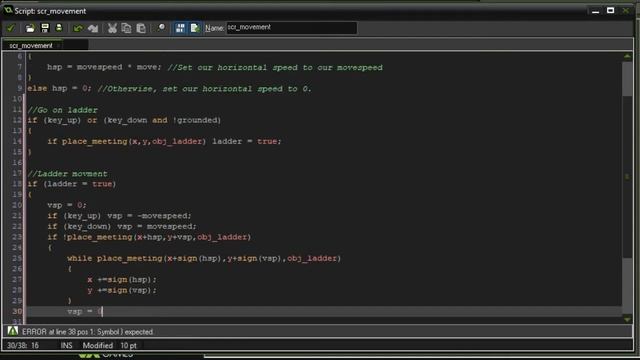640x360 pixels.
Task: Place cursor on 'hsp = movespeed * move' line
Action: click(x=104, y=67)
